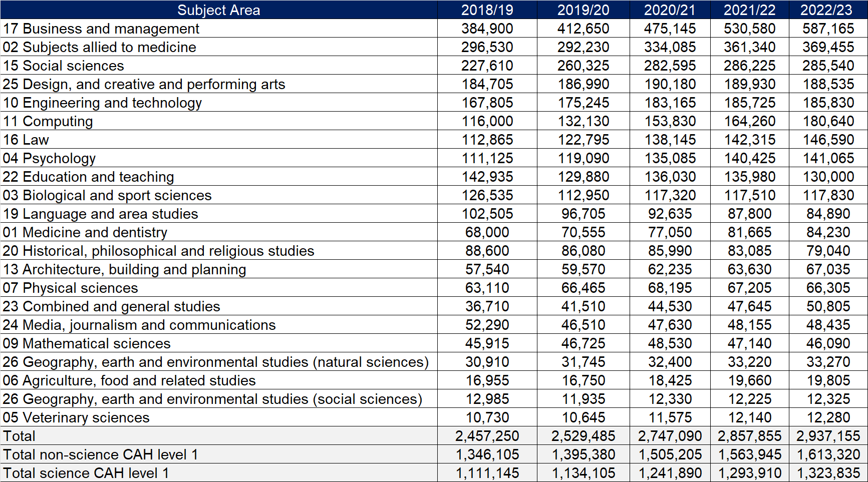This screenshot has width=868, height=482.
Task: Select 20 Historical, philosophical and religious studies
Action: tap(159, 251)
